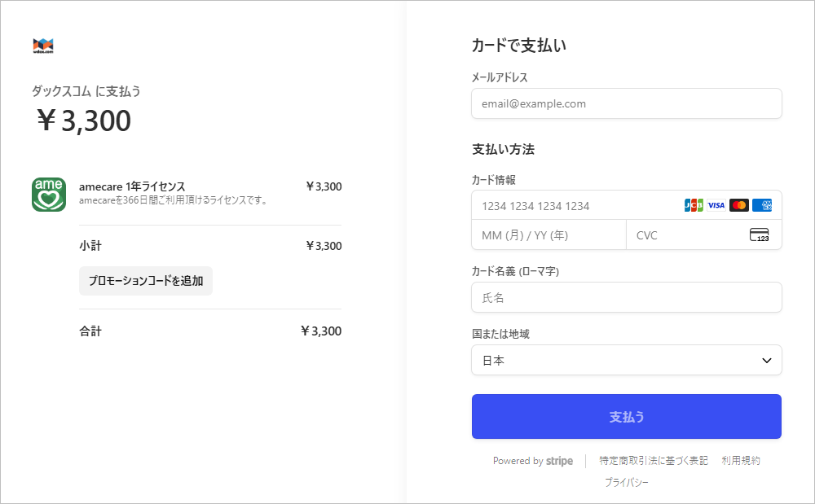
Task: Focus the CVC security code field
Action: pyautogui.click(x=685, y=235)
